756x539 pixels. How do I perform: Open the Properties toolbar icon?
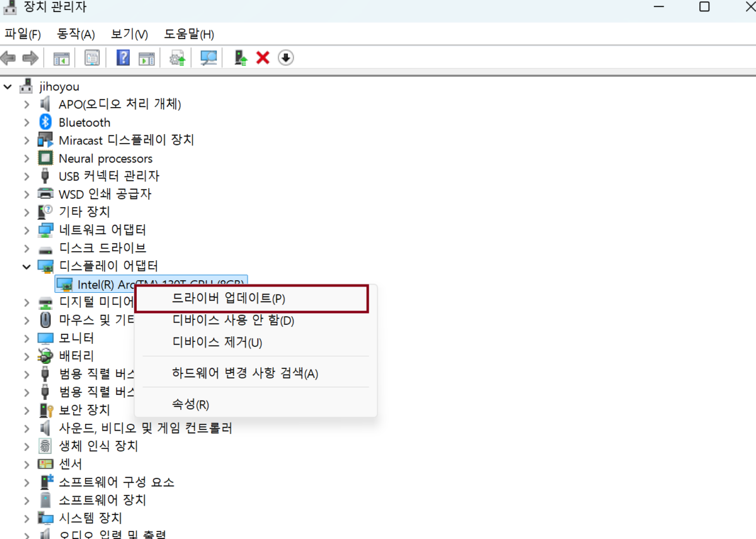click(92, 59)
